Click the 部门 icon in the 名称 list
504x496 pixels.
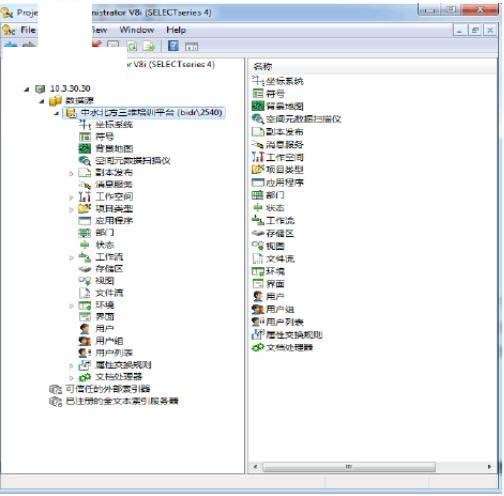[x=258, y=195]
